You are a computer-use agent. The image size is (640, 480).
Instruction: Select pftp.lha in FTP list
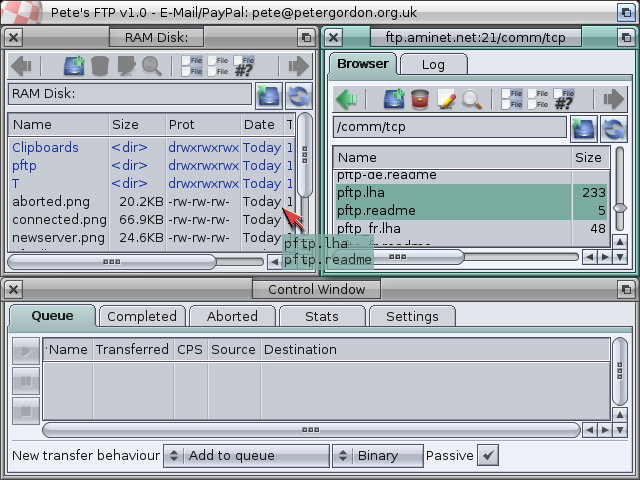pos(471,192)
